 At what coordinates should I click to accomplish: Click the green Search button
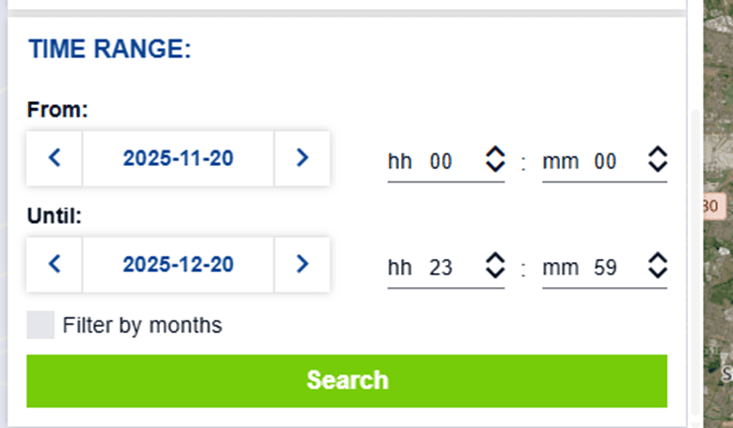coord(346,381)
